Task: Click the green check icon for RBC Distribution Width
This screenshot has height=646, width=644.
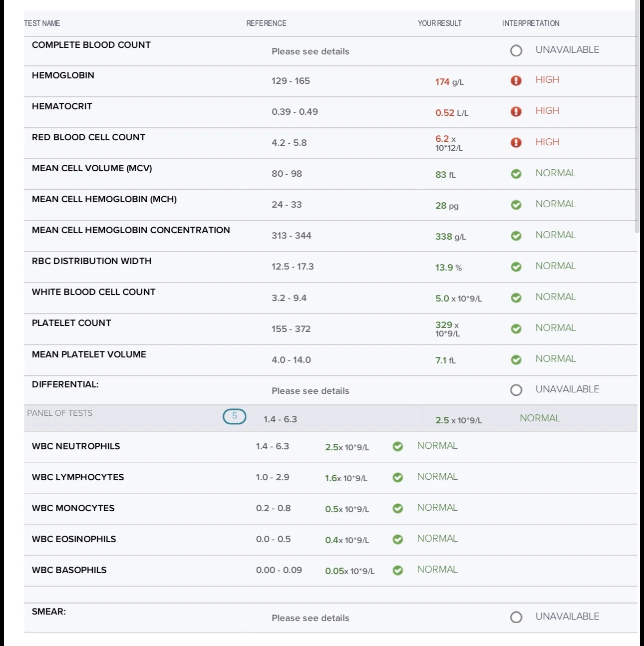Action: click(516, 267)
